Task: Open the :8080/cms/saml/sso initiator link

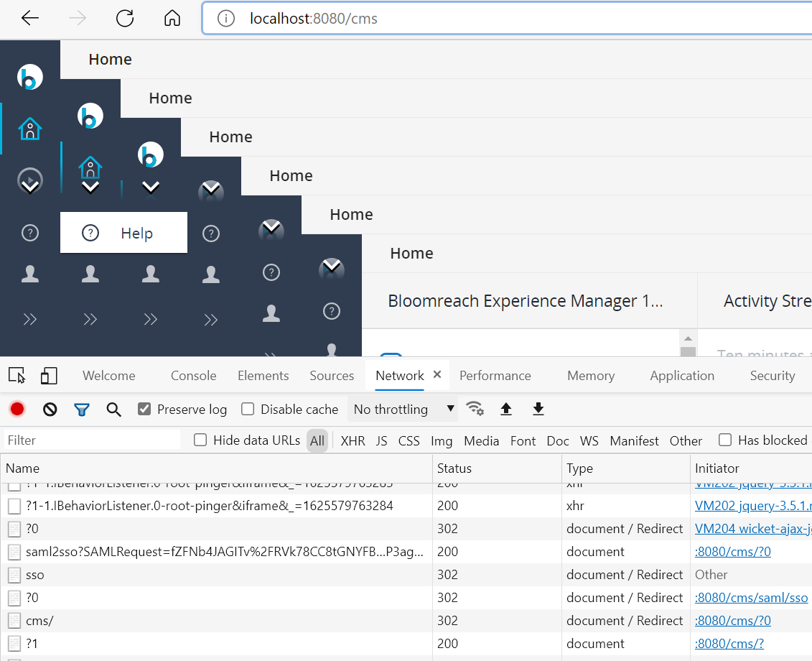Action: coord(751,598)
